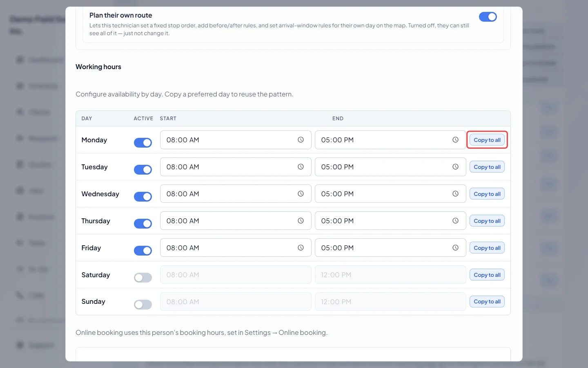
Task: Open the Monday end time clock picker
Action: 455,140
